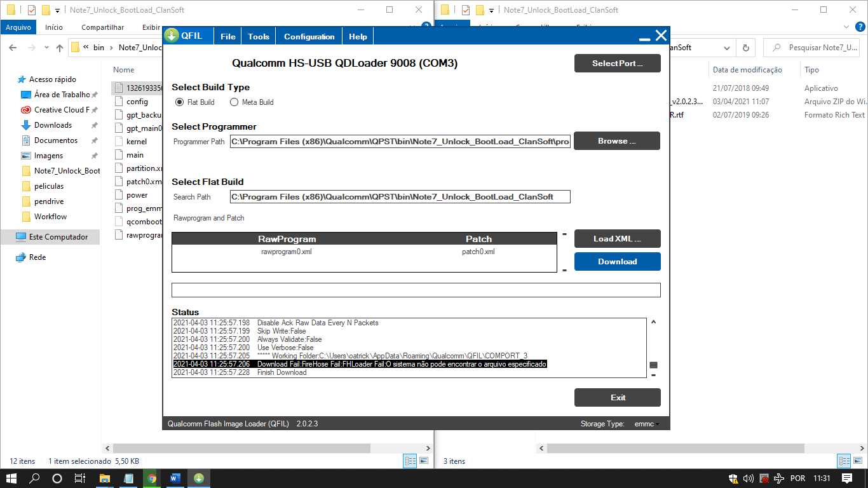Open Downloads in the navigation pane
This screenshot has height=488, width=868.
53,125
